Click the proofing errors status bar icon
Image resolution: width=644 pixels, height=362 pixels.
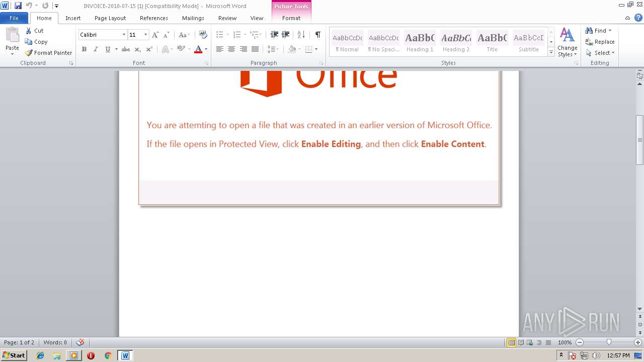[x=80, y=342]
